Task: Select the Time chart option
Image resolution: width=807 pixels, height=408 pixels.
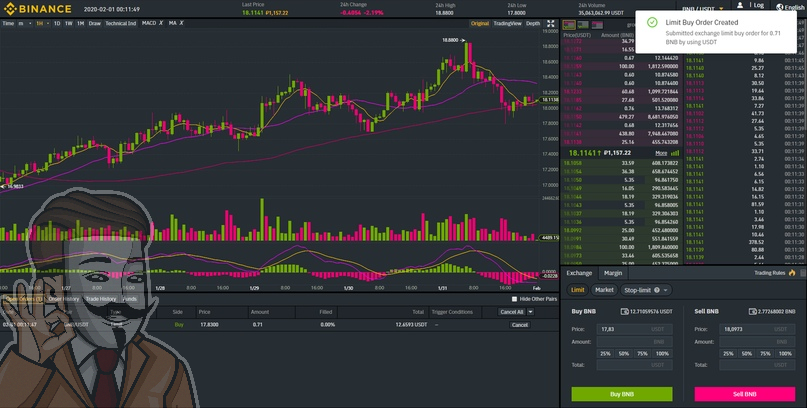Action: tap(8, 24)
